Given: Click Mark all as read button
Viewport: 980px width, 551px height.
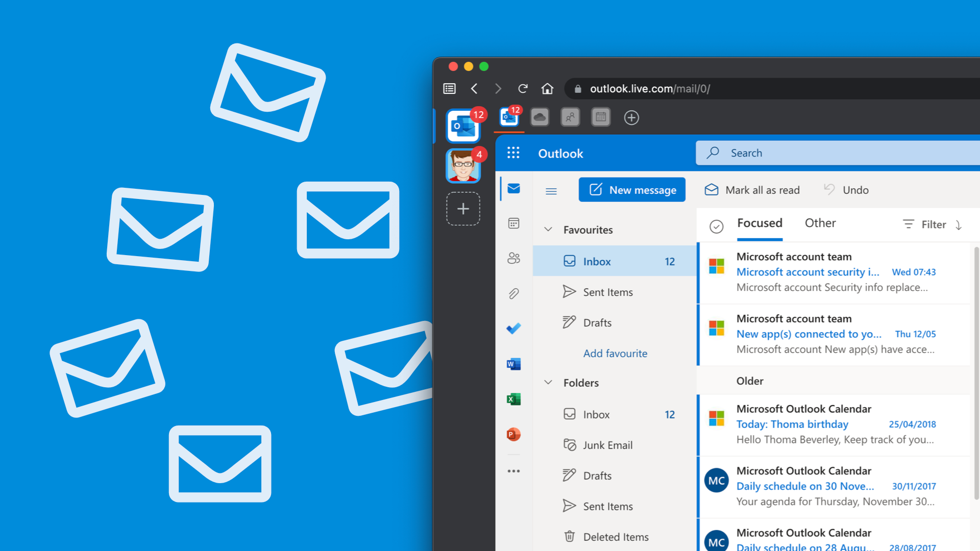Looking at the screenshot, I should click(x=752, y=190).
